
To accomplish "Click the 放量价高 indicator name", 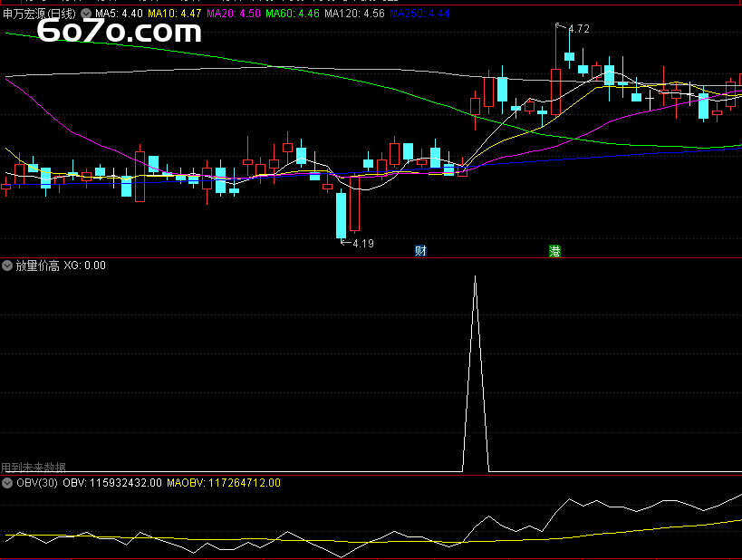I will pyautogui.click(x=37, y=266).
